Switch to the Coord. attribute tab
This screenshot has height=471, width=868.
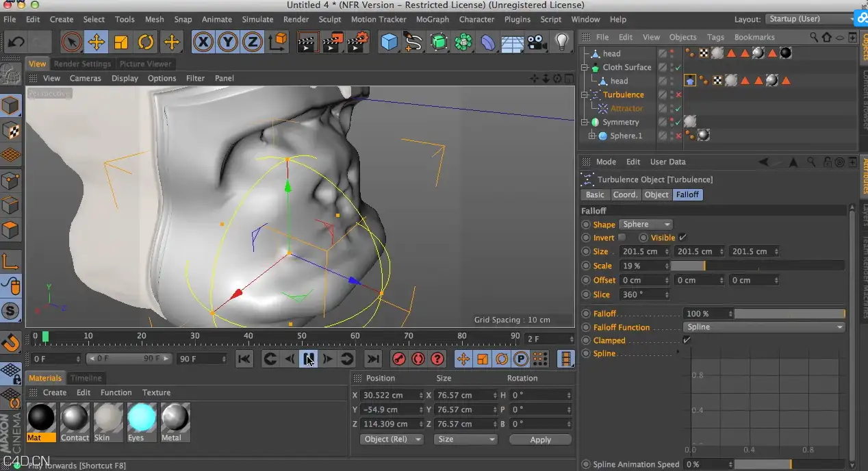[625, 194]
